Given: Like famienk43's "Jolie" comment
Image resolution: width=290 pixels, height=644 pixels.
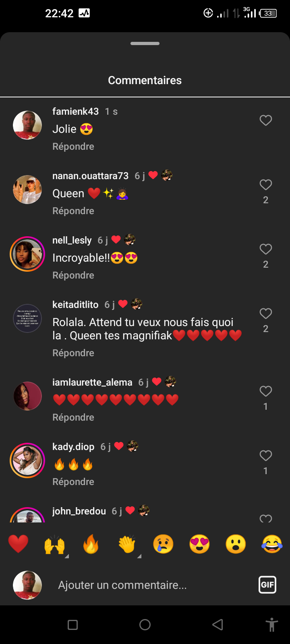Looking at the screenshot, I should pyautogui.click(x=265, y=120).
